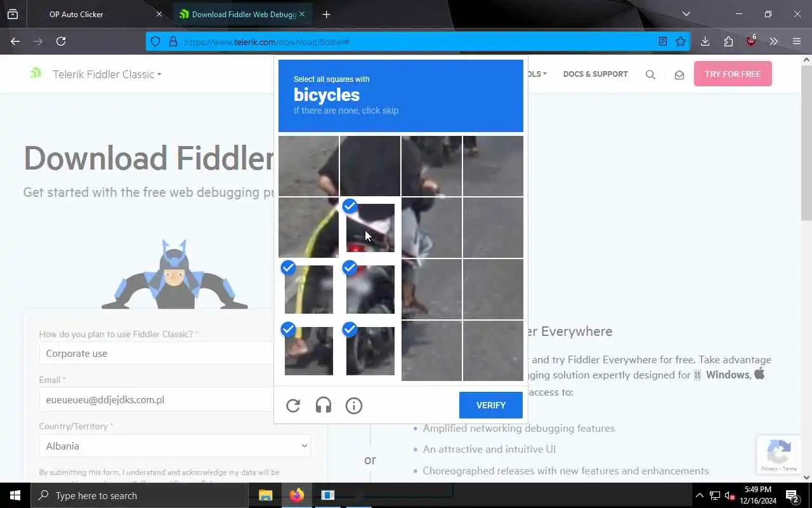Open the third pinned taskbar app
812x508 pixels.
point(327,495)
